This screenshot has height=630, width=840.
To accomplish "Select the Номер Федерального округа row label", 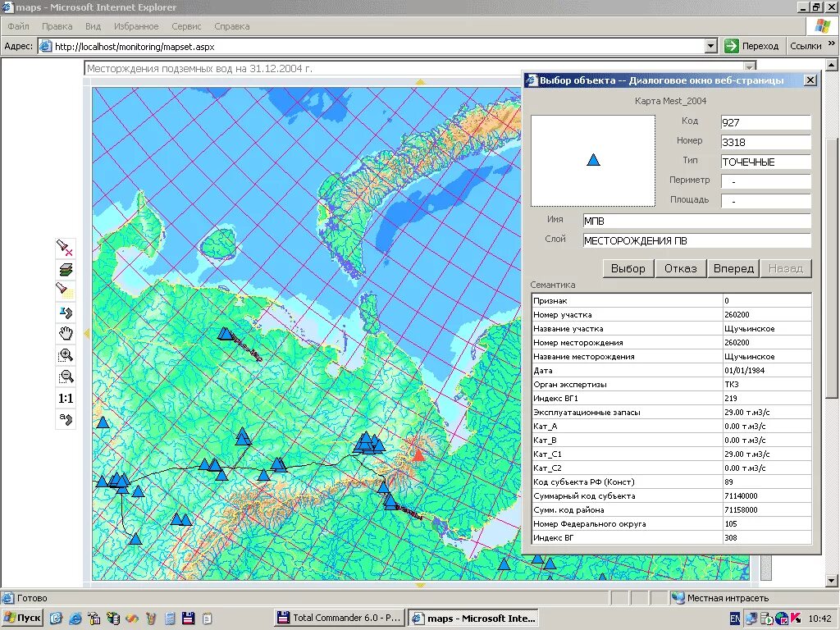I will (589, 523).
